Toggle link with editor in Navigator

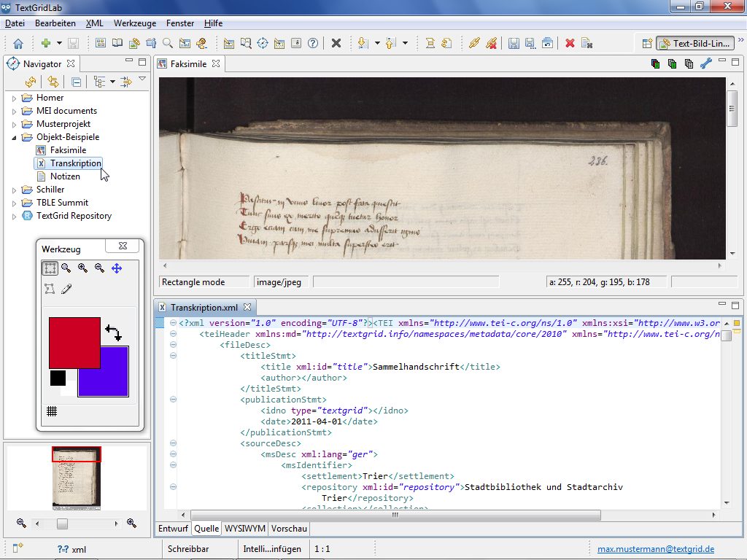(x=53, y=82)
